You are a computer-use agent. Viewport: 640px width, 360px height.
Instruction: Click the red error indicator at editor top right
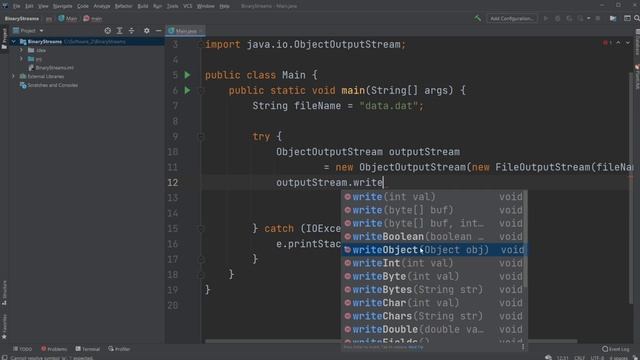coord(607,42)
